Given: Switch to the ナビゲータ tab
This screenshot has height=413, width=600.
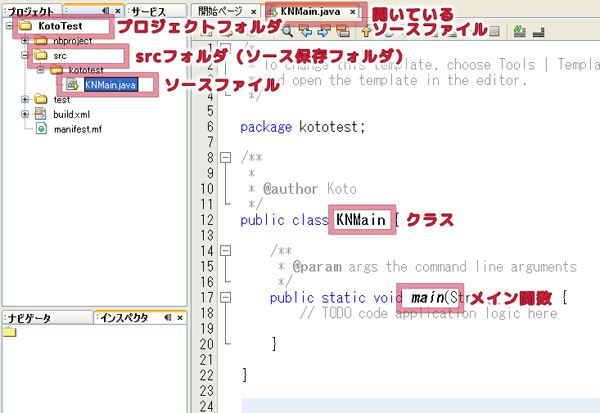Looking at the screenshot, I should [x=29, y=318].
